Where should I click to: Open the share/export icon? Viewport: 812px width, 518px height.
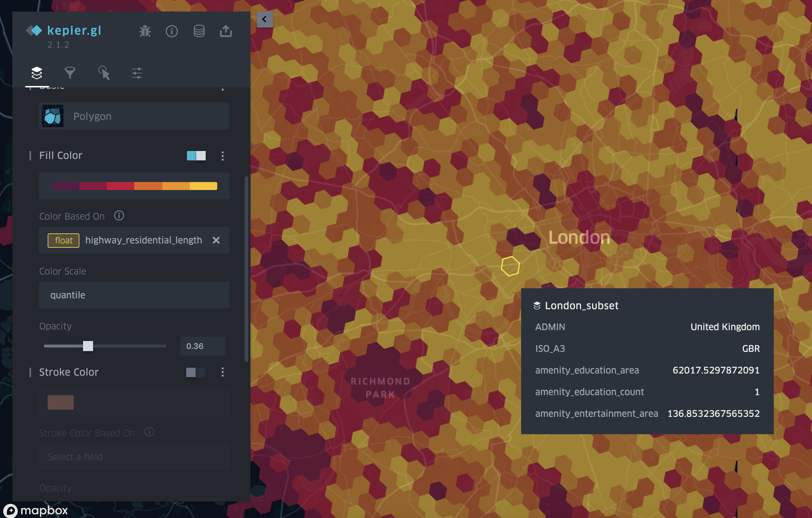pos(226,31)
